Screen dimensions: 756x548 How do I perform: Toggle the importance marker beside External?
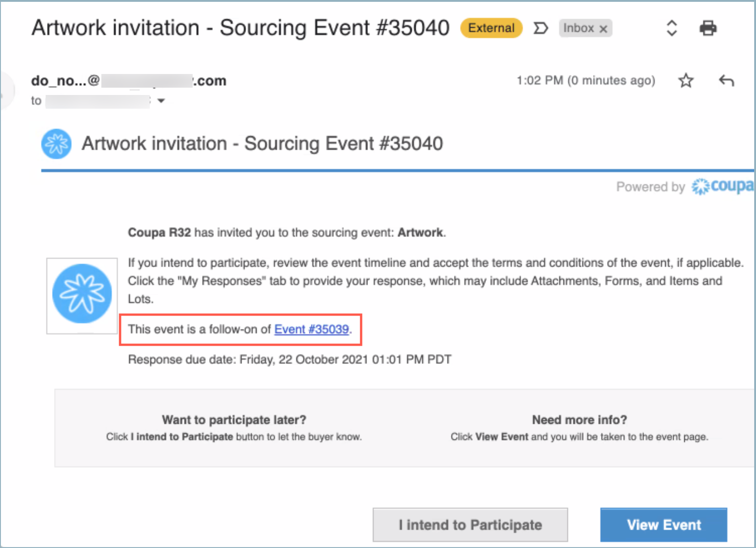[541, 28]
